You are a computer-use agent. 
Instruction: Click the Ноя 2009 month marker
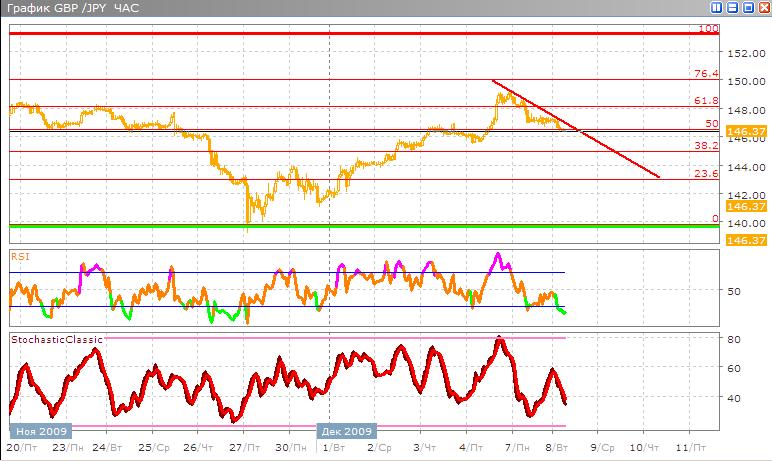tap(40, 431)
